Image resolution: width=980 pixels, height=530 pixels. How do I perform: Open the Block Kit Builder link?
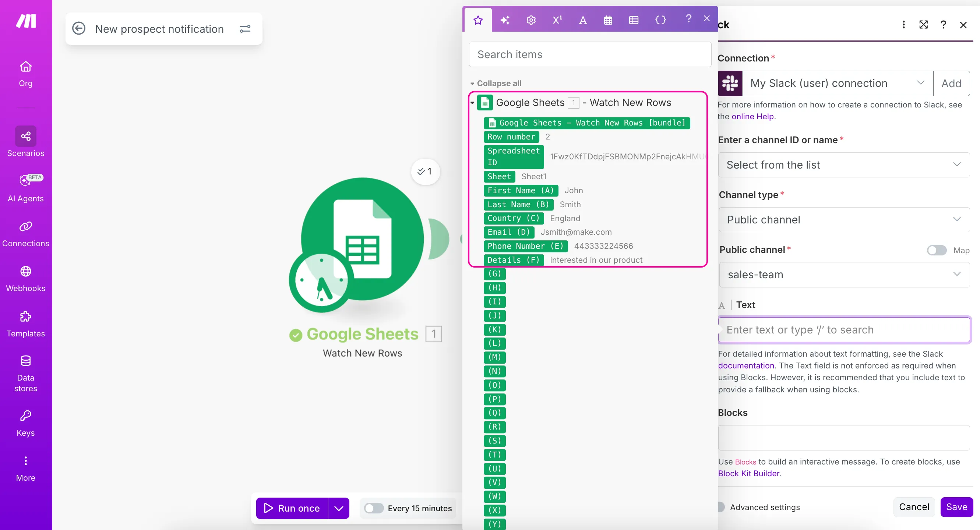point(749,474)
